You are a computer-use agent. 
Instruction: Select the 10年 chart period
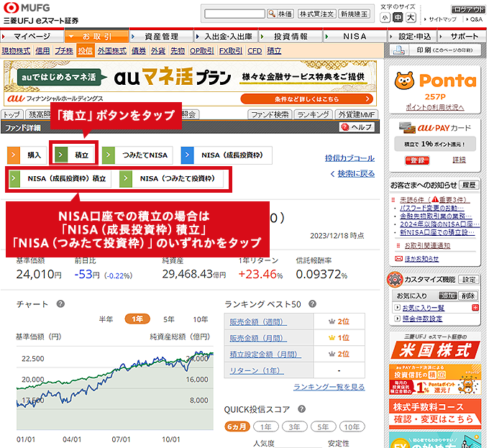click(200, 319)
